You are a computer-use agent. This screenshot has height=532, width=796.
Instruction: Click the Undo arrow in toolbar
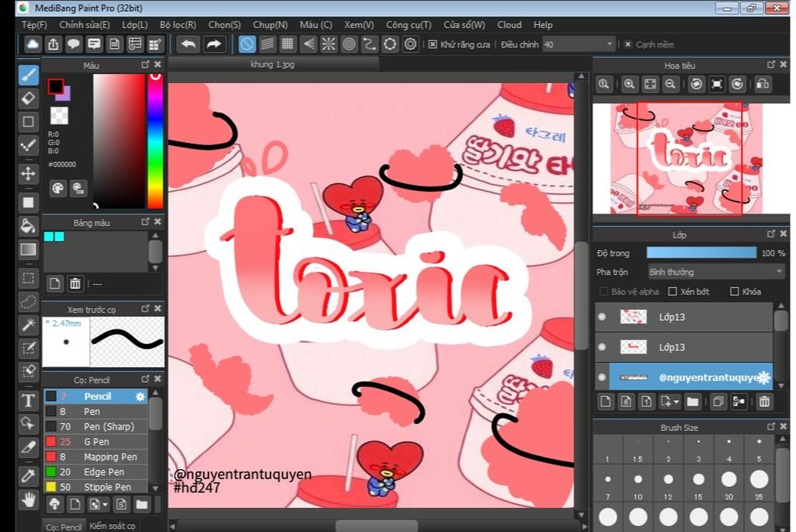pos(188,44)
